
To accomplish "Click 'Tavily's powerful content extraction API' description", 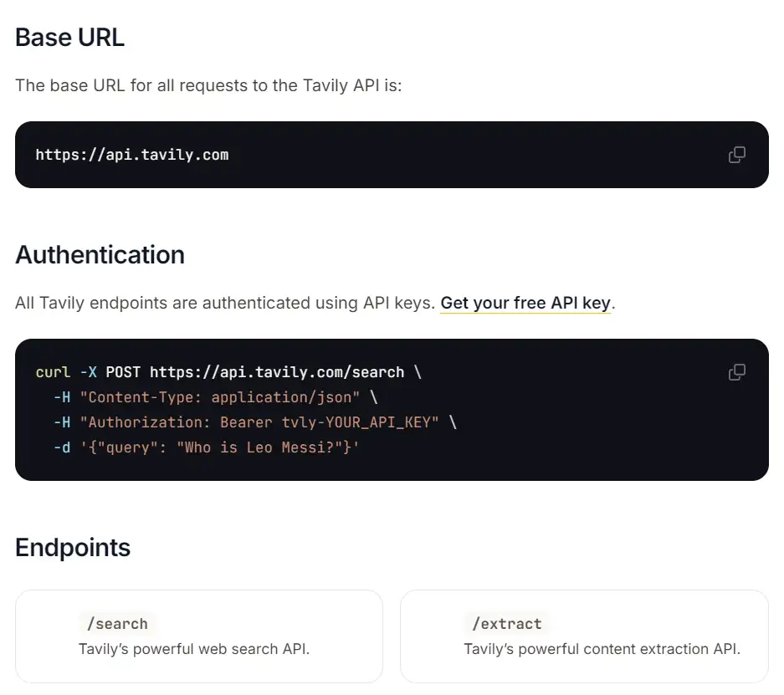I will 602,649.
